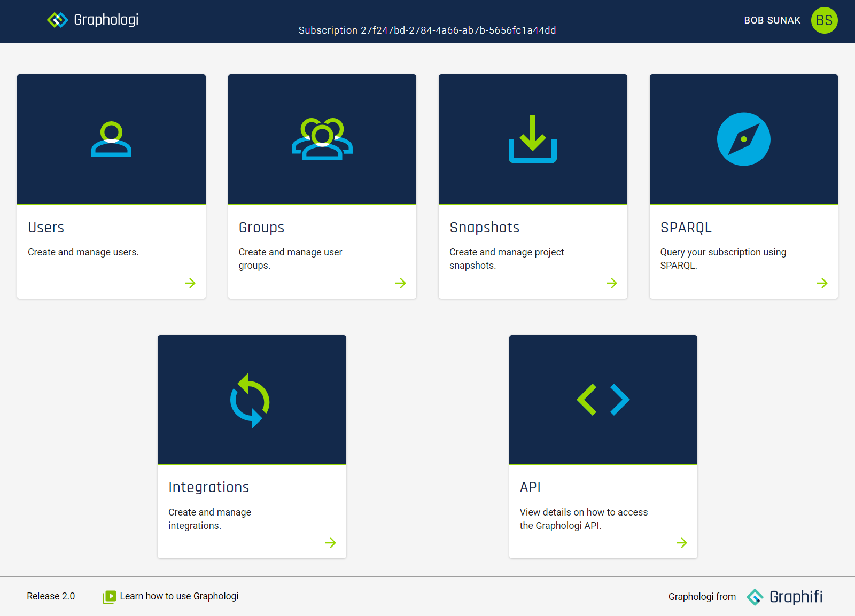The image size is (855, 616).
Task: Click the Graphifi logo in the footer
Action: pyautogui.click(x=784, y=597)
